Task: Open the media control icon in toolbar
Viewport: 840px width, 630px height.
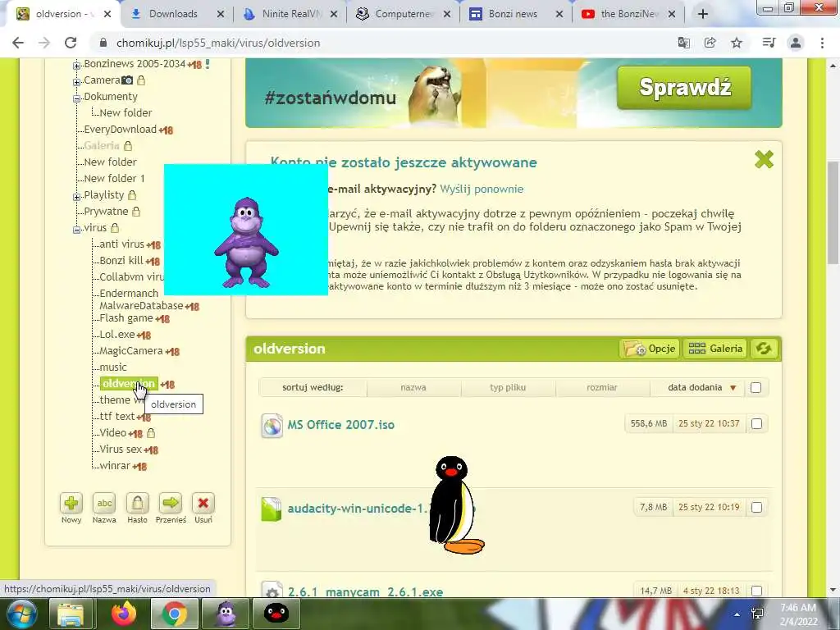Action: [769, 43]
